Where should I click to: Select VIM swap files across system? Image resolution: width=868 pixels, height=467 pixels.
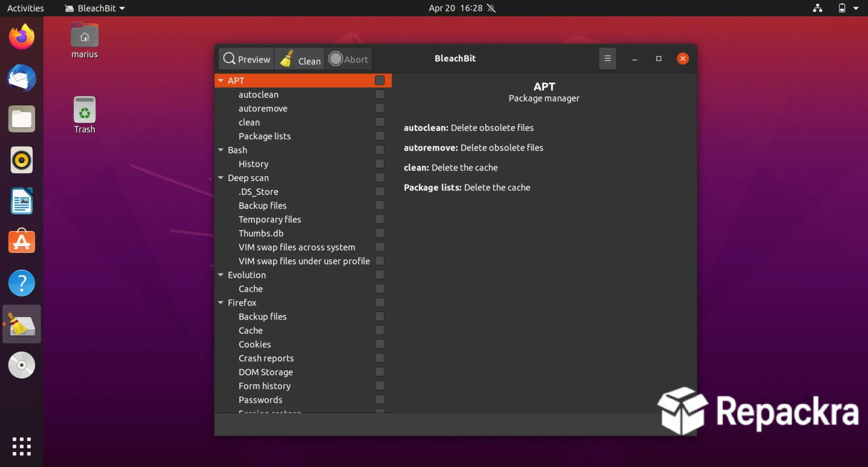(303, 247)
